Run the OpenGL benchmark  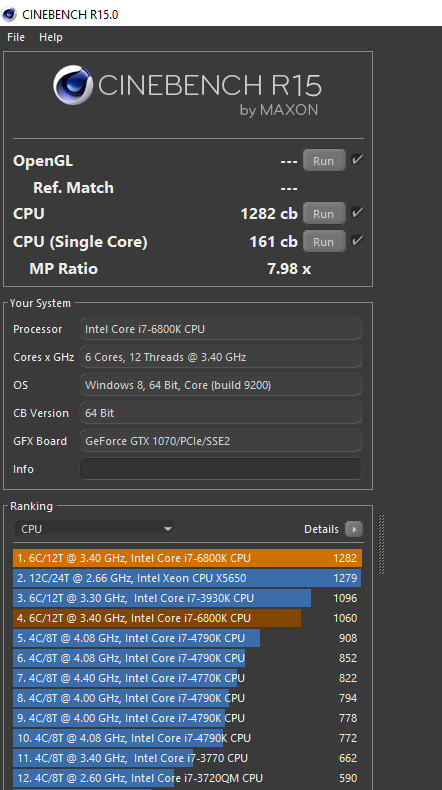click(324, 161)
